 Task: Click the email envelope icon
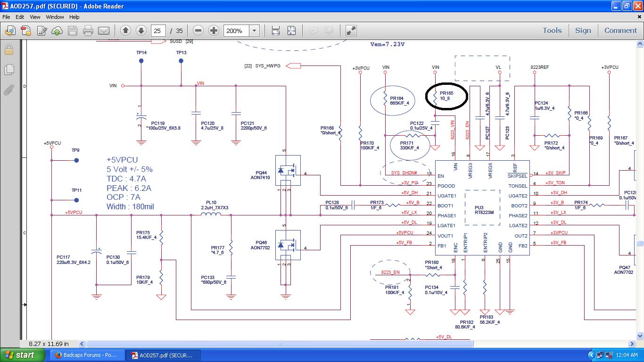(x=104, y=31)
